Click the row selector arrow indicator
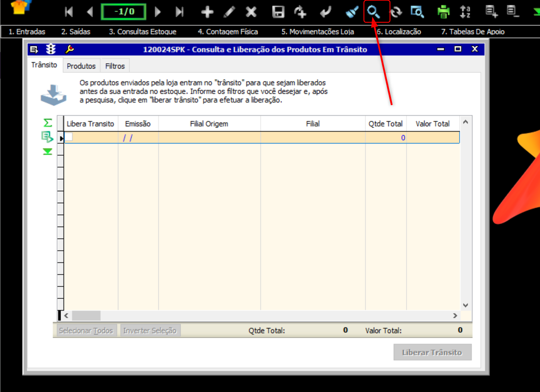This screenshot has height=392, width=540. point(61,138)
